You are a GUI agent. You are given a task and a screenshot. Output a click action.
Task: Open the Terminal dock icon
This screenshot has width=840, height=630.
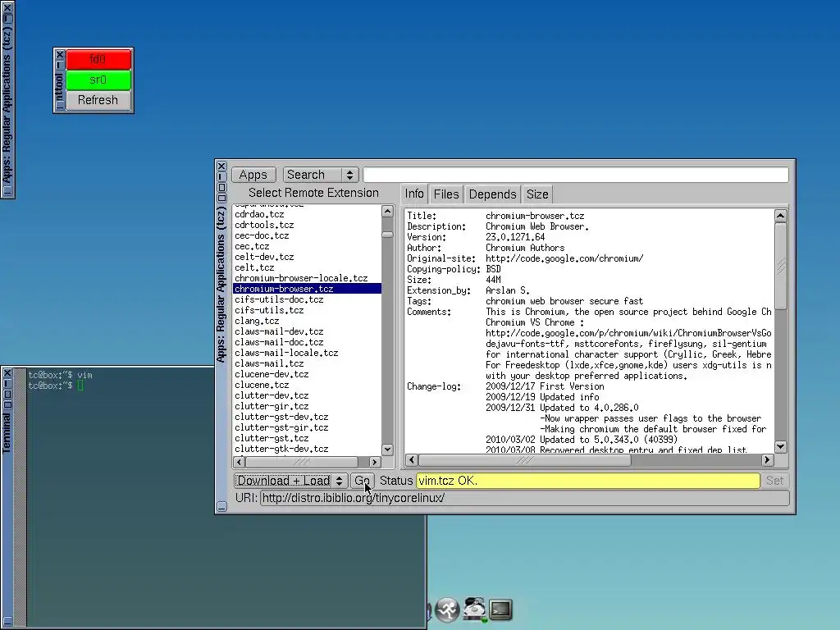pyautogui.click(x=500, y=609)
